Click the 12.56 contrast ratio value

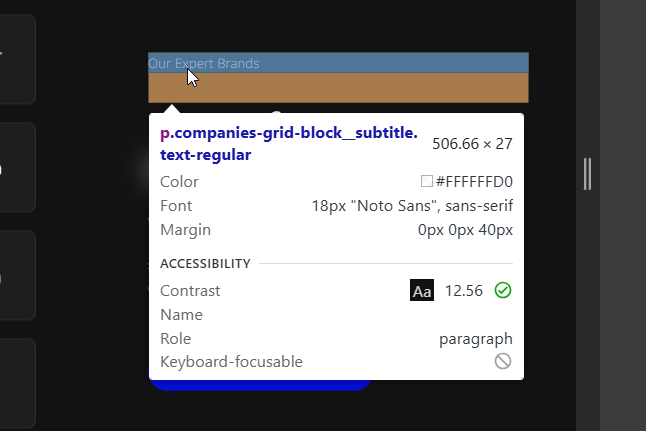[x=464, y=291]
